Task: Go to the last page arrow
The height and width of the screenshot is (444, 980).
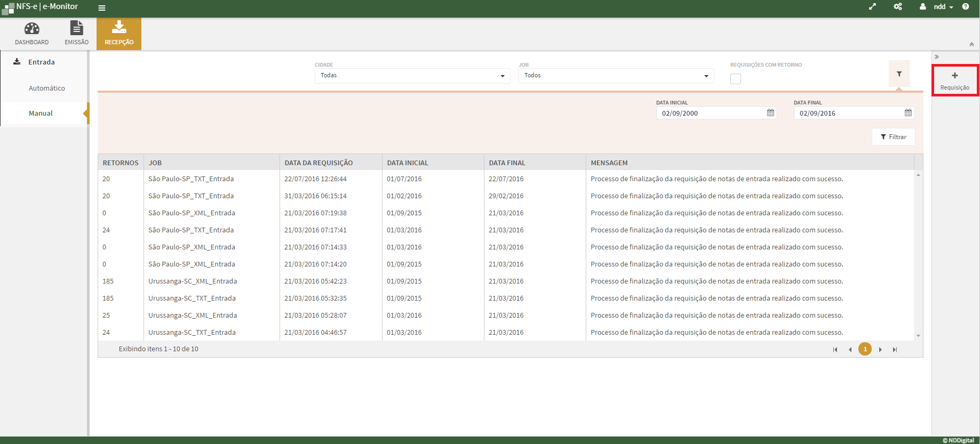Action: [895, 350]
